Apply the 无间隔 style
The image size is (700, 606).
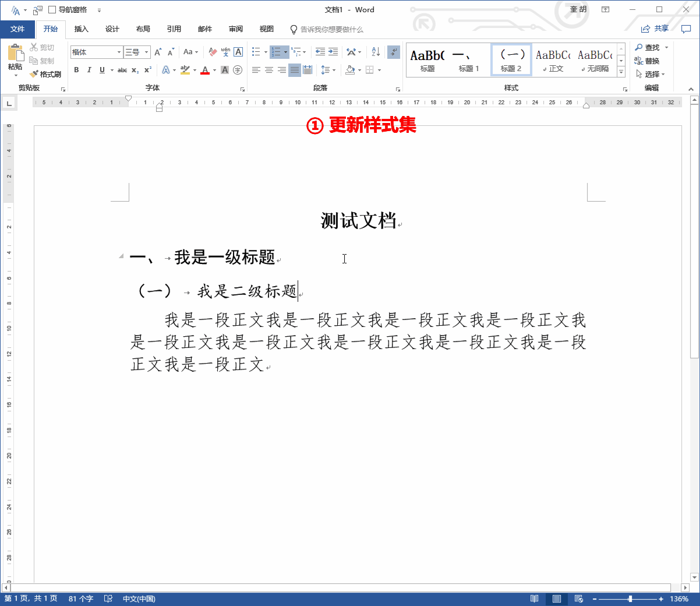pos(595,60)
